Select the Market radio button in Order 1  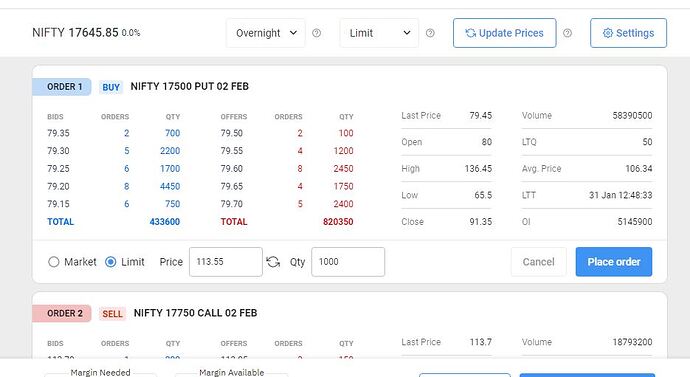pyautogui.click(x=54, y=262)
